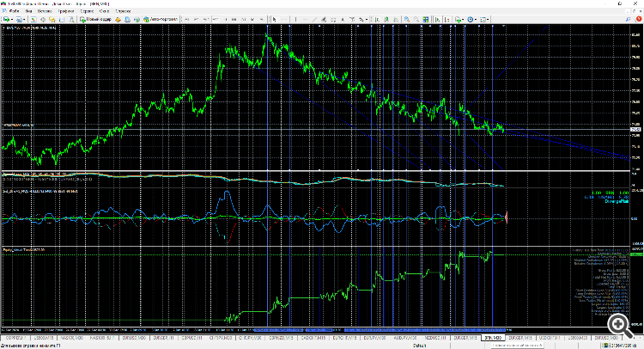Toggle Chart Shift

tap(447, 19)
